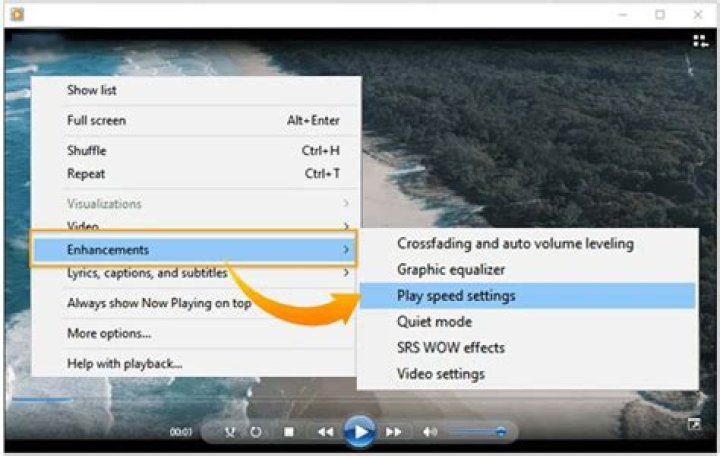The height and width of the screenshot is (456, 720).
Task: Choose Full screen from context menu
Action: [x=196, y=120]
